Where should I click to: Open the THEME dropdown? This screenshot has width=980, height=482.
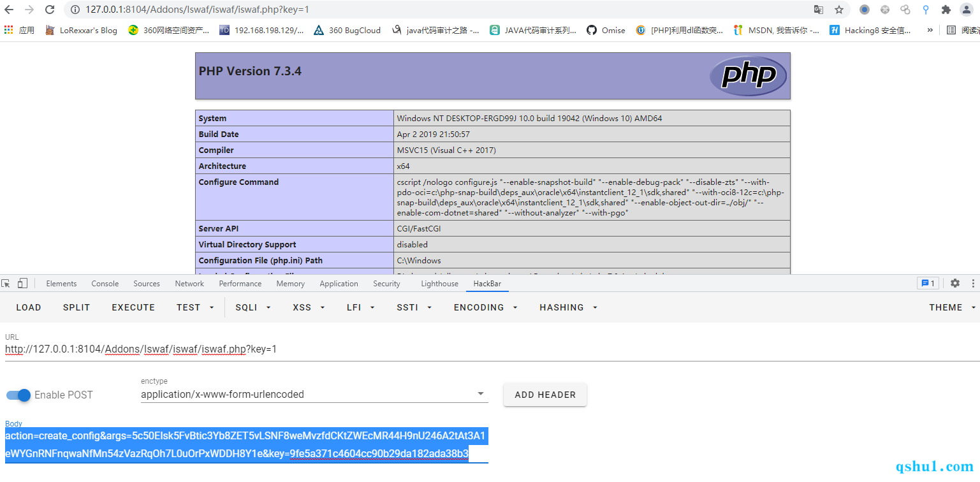(952, 307)
